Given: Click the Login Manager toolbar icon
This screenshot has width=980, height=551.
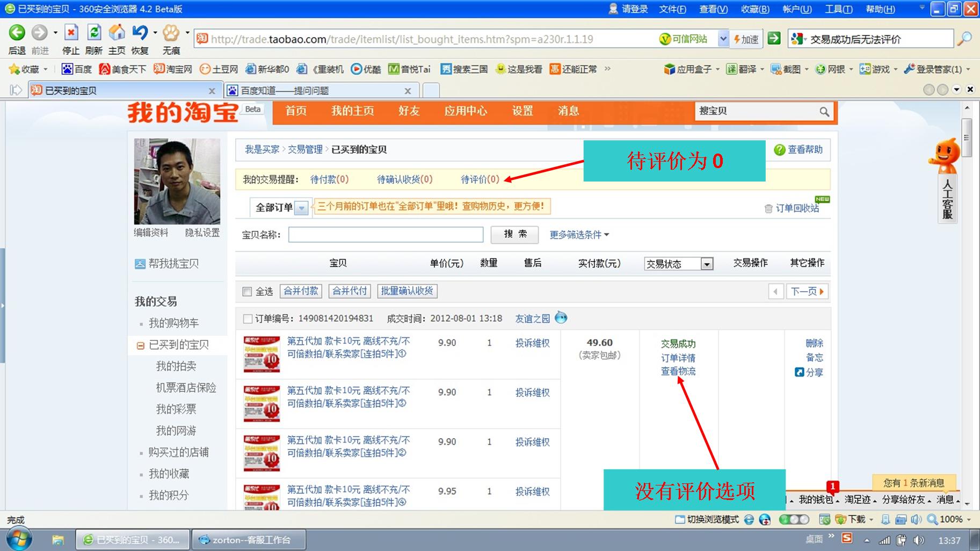Looking at the screenshot, I should (909, 69).
